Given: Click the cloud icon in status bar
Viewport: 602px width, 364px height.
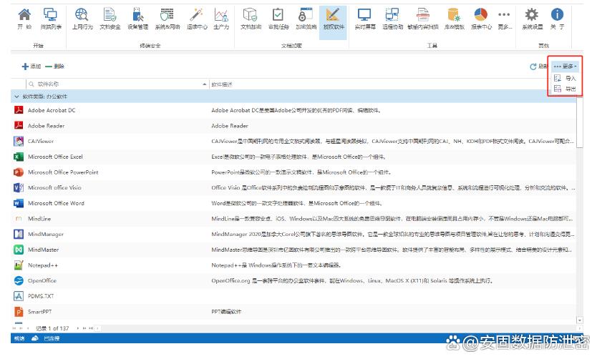Looking at the screenshot, I should click(34, 338).
